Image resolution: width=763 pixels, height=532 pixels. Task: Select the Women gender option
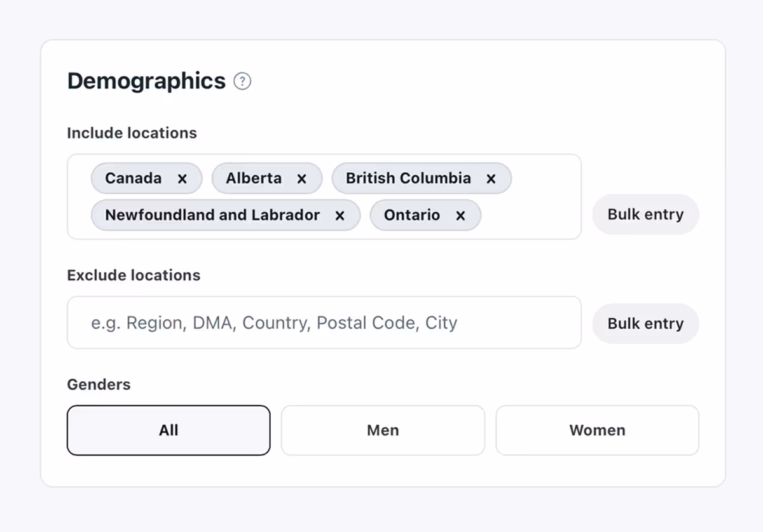(597, 430)
